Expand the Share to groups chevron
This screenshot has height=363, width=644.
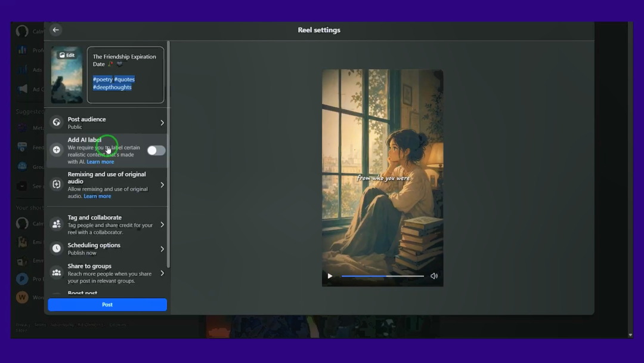(162, 273)
